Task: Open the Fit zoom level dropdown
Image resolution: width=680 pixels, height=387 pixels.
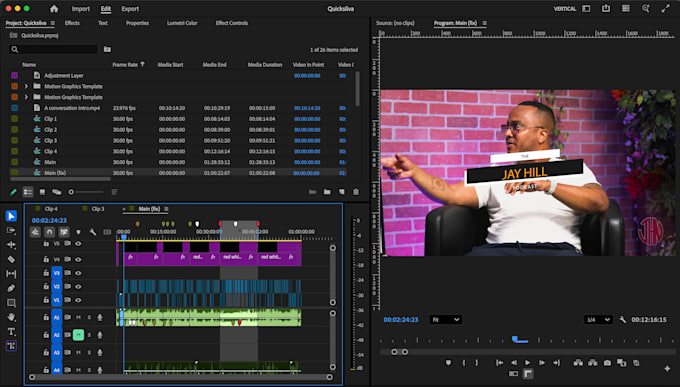Action: point(445,320)
